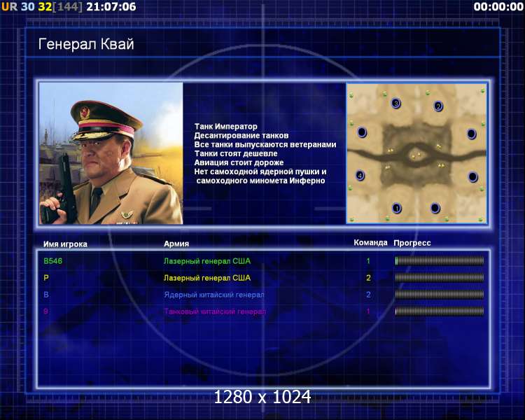Click 'Ядерный китайский генерал' army entry
This screenshot has height=420, width=525.
pyautogui.click(x=214, y=295)
